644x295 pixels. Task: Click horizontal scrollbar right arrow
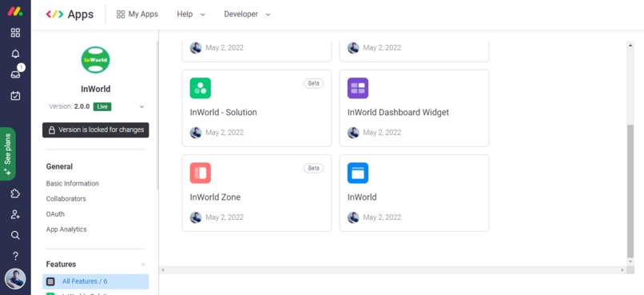[x=622, y=270]
